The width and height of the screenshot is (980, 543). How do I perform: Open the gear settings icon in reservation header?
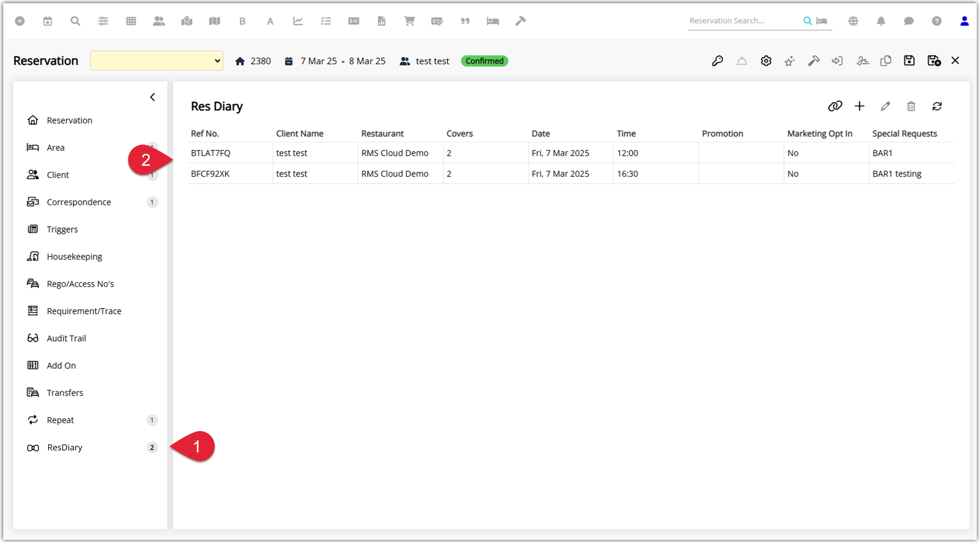pyautogui.click(x=766, y=61)
